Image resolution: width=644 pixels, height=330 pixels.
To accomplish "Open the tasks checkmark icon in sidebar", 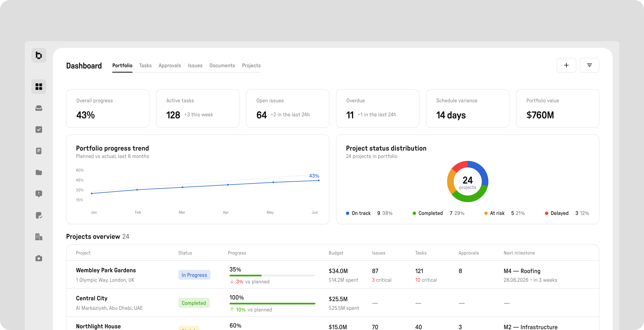I will click(x=39, y=130).
